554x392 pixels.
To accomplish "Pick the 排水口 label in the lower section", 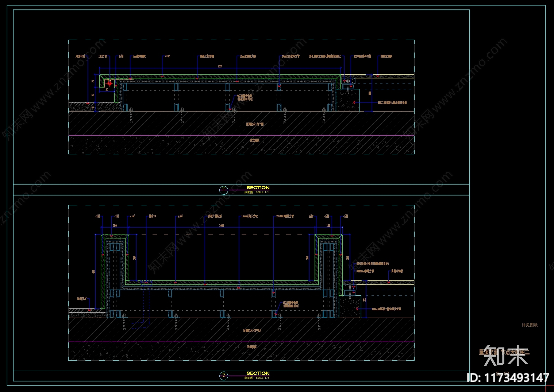I will tap(152, 216).
